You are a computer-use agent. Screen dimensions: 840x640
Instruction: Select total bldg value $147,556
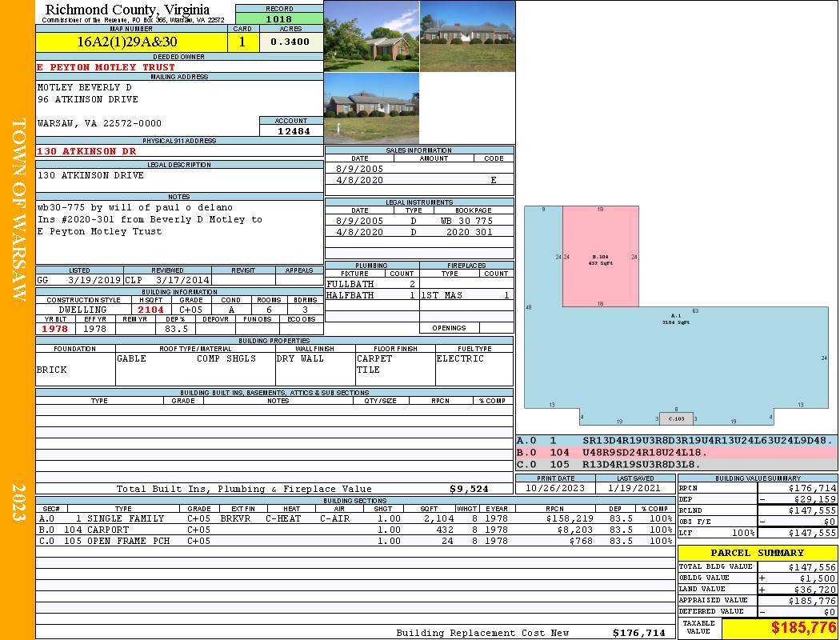pos(812,567)
